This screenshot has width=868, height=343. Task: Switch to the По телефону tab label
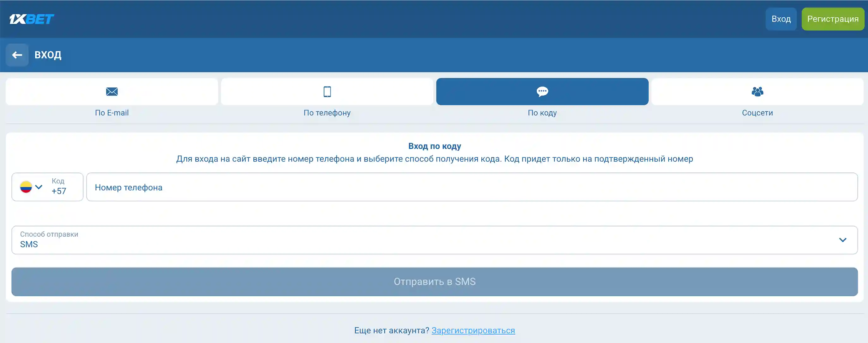click(x=327, y=113)
